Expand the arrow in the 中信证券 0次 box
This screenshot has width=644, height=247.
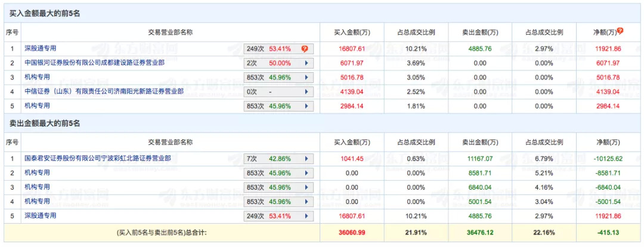306,92
